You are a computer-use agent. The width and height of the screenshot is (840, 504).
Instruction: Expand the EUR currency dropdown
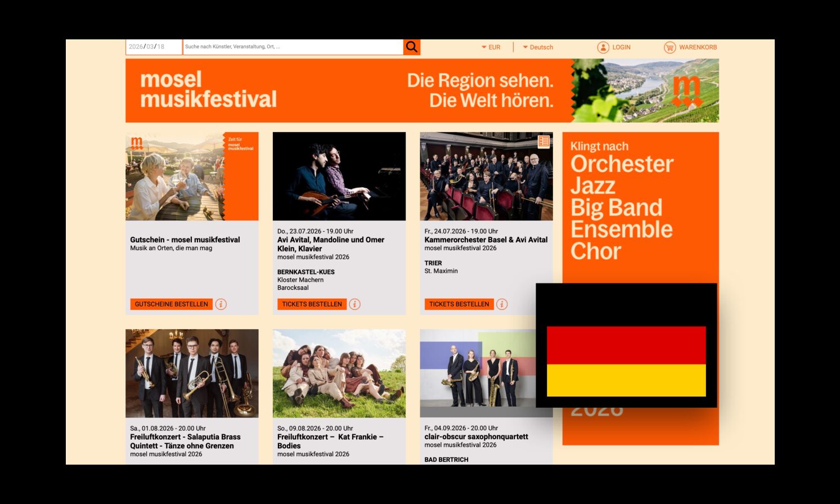491,47
